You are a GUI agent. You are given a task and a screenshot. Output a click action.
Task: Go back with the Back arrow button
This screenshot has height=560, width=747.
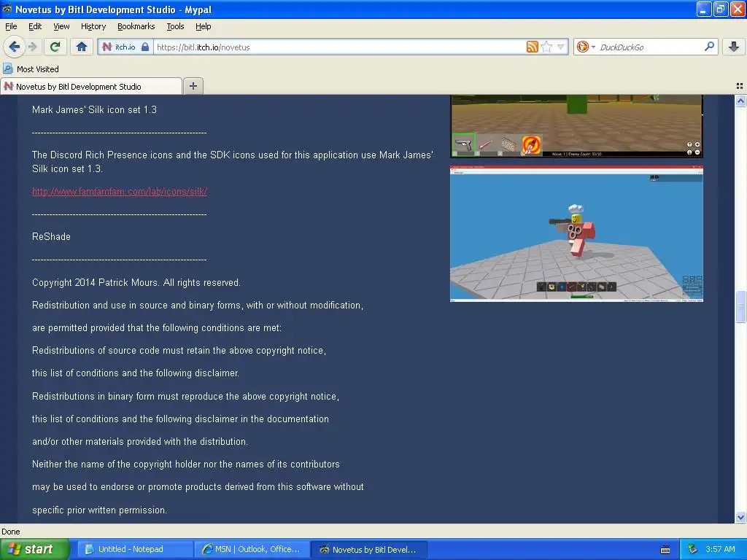(x=13, y=47)
